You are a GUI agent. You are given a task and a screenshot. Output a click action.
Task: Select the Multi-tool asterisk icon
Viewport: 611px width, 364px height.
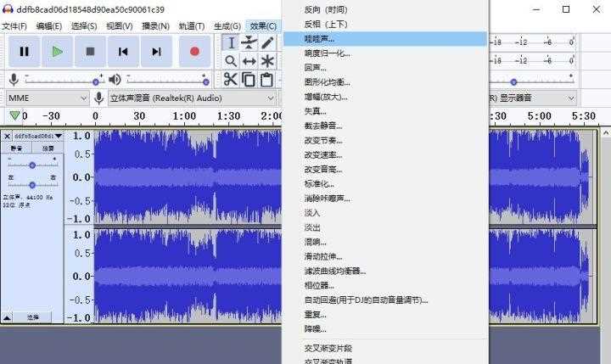268,61
